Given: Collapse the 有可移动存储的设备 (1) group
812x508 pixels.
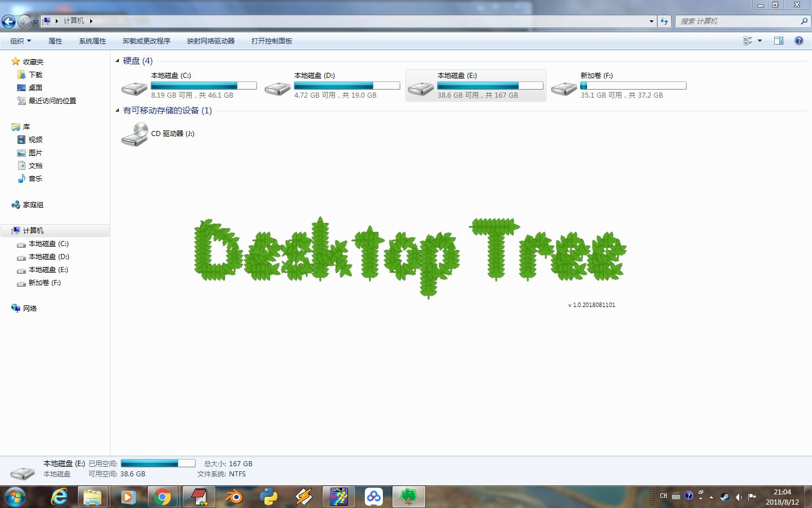Looking at the screenshot, I should [117, 111].
